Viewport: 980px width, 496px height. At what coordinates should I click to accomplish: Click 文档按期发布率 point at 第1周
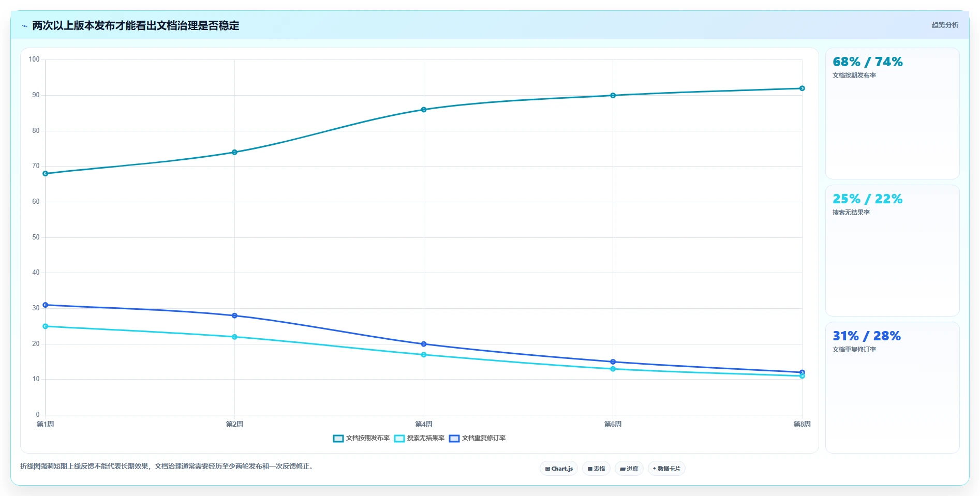click(46, 174)
